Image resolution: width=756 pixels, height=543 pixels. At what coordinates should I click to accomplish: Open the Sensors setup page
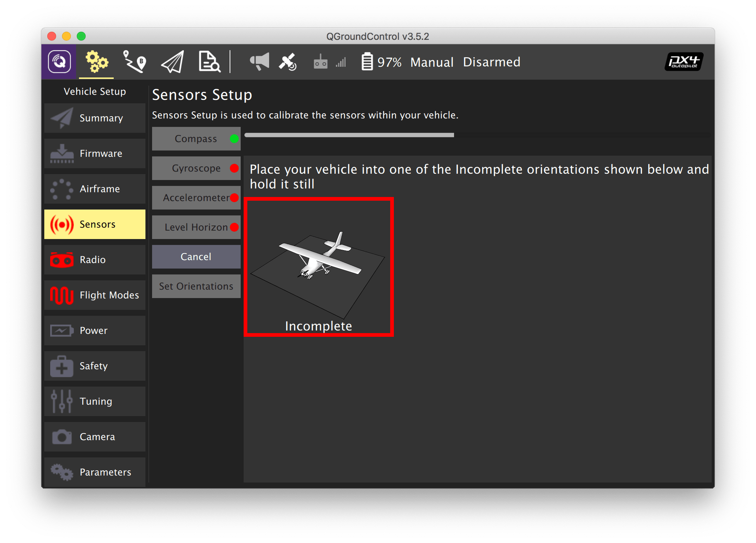[x=95, y=224]
